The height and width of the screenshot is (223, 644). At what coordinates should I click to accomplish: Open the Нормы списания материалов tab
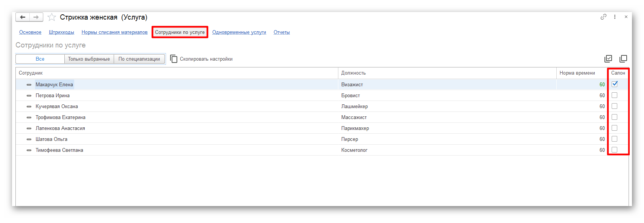[x=114, y=32]
